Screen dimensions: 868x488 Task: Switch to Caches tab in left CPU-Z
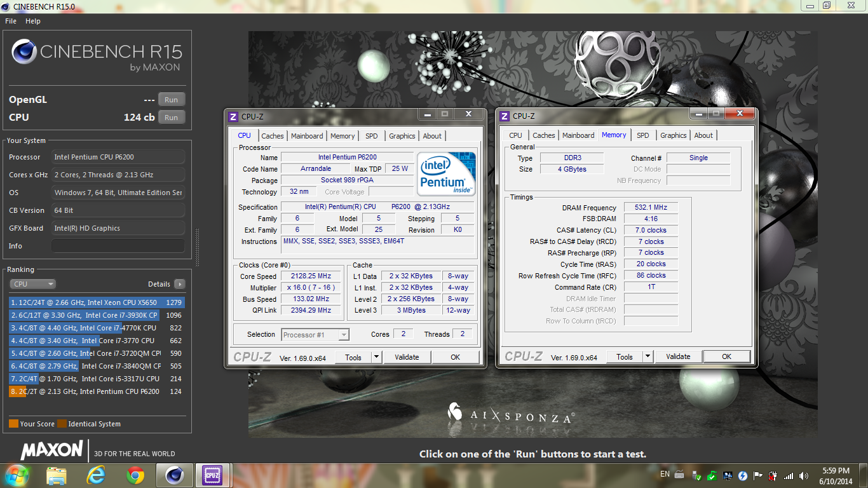pyautogui.click(x=273, y=136)
